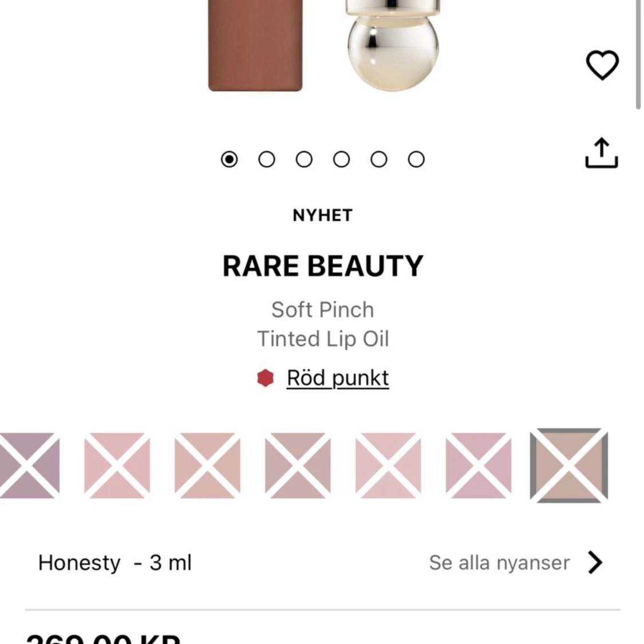Select the currently highlighted tan shade swatch

[x=568, y=465]
